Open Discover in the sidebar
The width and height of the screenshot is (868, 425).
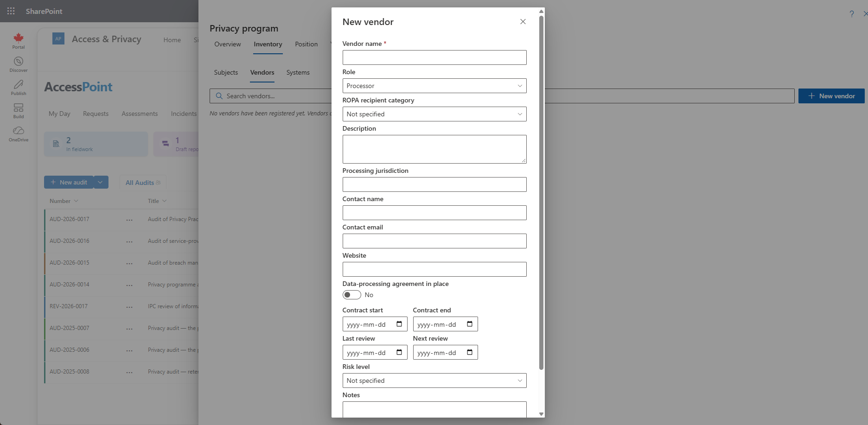[x=19, y=64]
